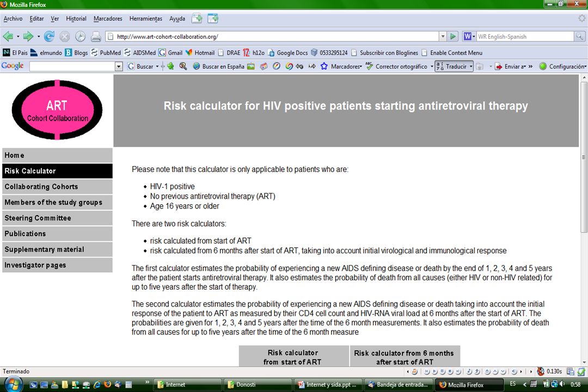Open Members of the study groups
Screen dimensions: 588x392
(57, 202)
